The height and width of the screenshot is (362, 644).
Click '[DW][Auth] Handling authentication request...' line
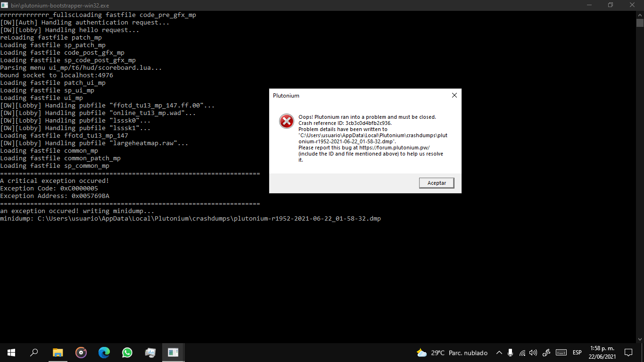[85, 23]
